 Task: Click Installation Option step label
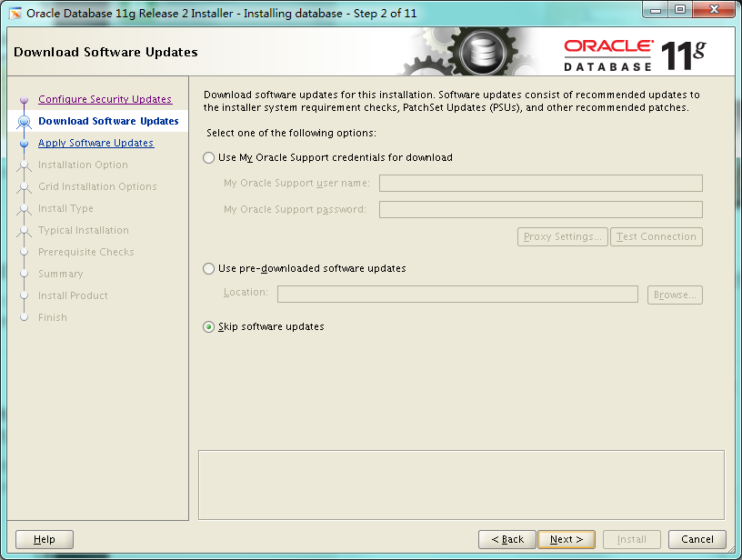84,165
